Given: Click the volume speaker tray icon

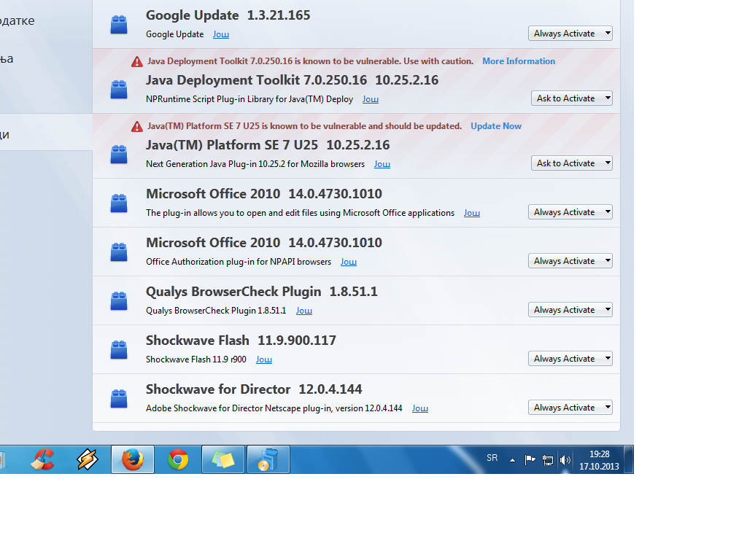Looking at the screenshot, I should tap(565, 460).
